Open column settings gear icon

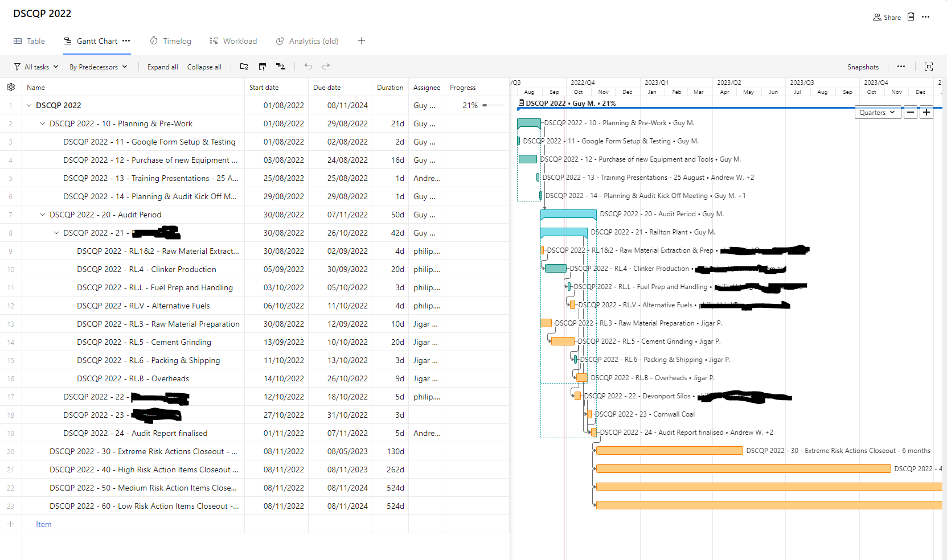point(11,87)
